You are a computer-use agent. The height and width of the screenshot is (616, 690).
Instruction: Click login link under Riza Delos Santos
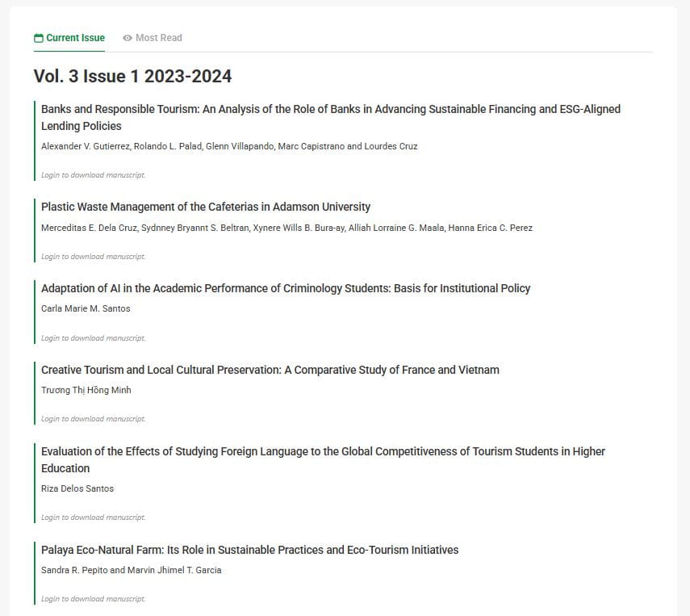94,518
